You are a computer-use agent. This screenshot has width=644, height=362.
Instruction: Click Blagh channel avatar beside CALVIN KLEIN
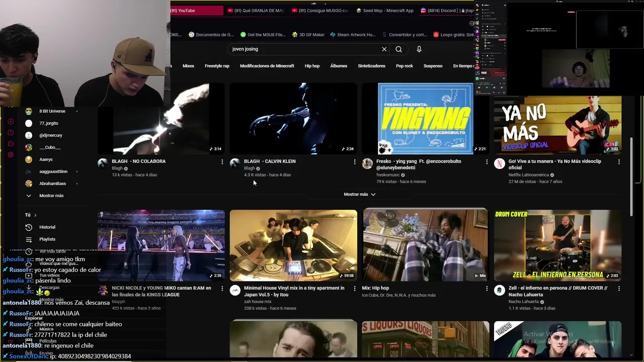(235, 163)
